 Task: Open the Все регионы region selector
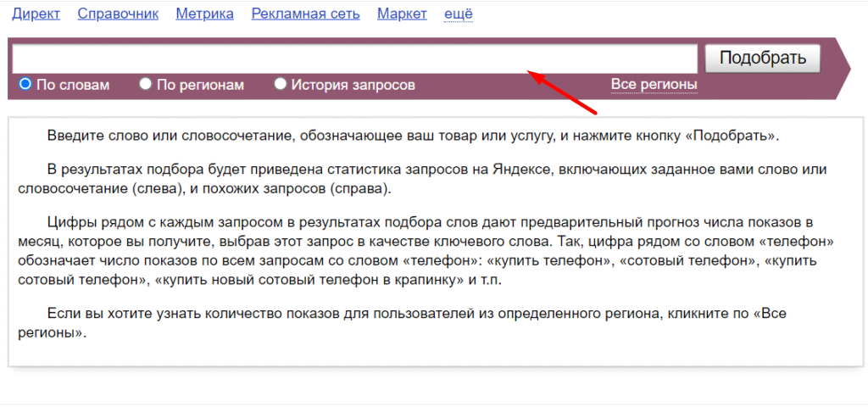click(x=654, y=85)
